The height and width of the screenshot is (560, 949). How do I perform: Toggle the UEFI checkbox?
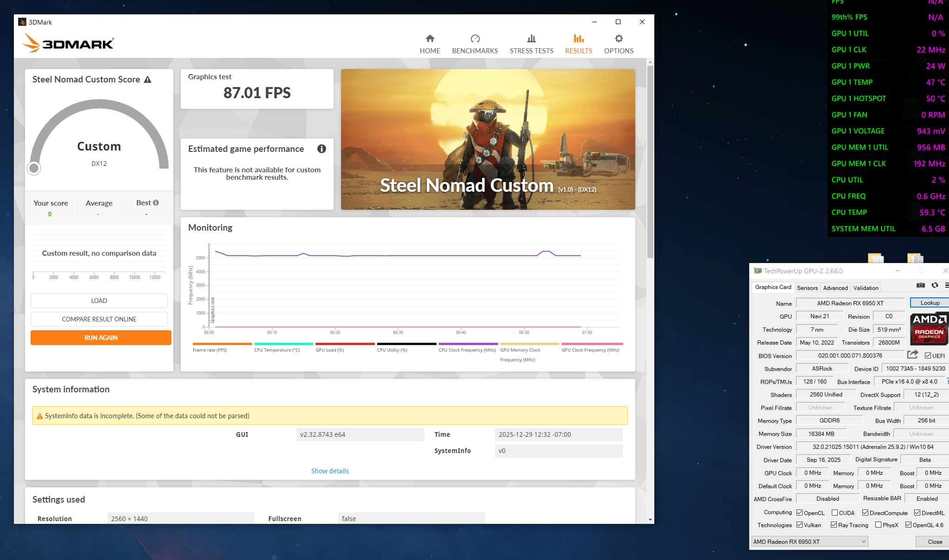tap(928, 356)
